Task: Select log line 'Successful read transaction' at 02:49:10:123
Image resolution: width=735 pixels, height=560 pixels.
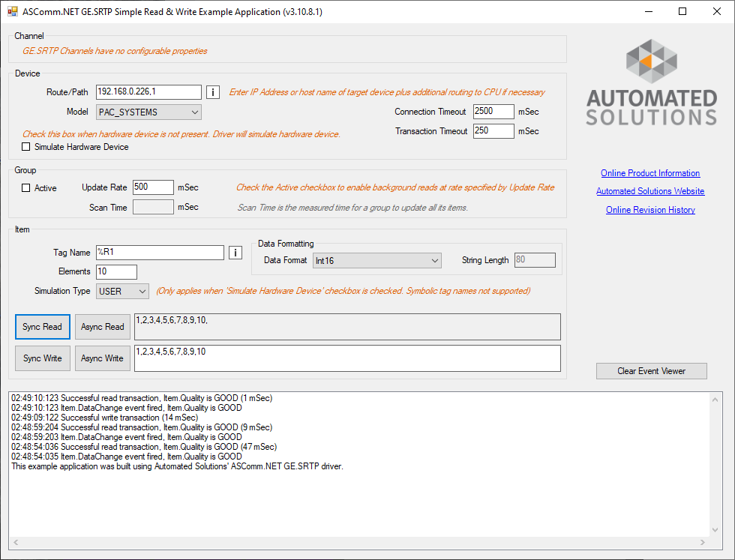Action: tap(142, 398)
